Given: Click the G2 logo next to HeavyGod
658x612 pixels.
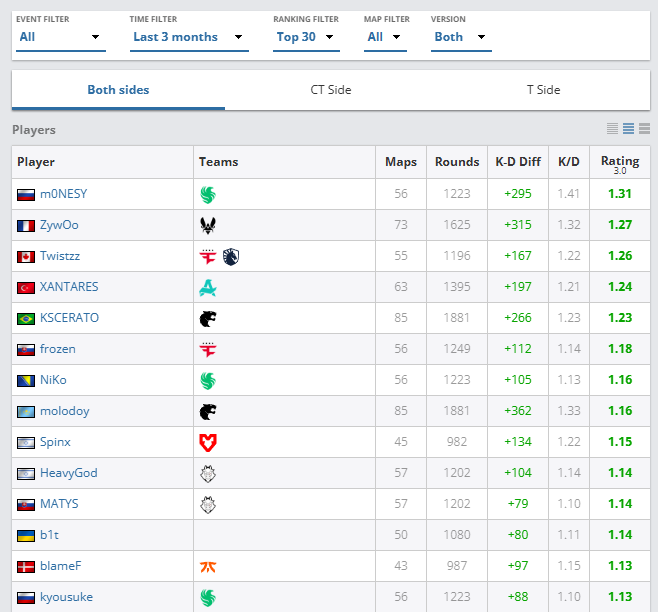Looking at the screenshot, I should point(208,473).
